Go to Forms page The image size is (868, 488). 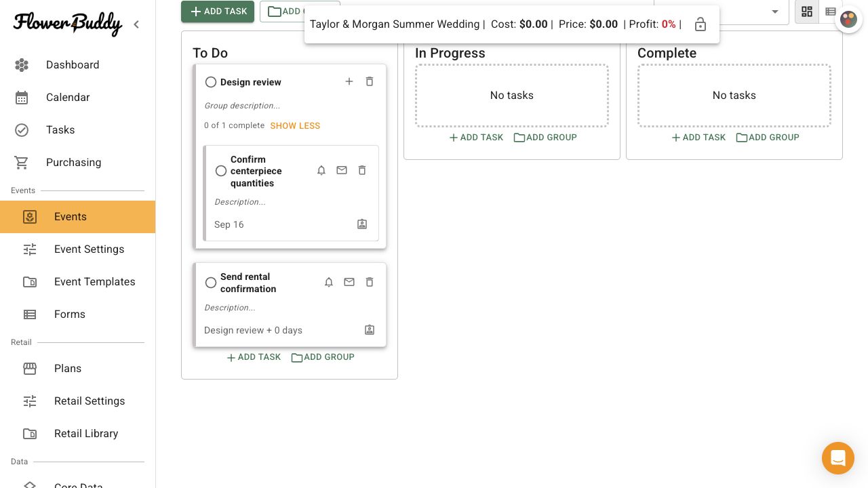tap(77, 314)
